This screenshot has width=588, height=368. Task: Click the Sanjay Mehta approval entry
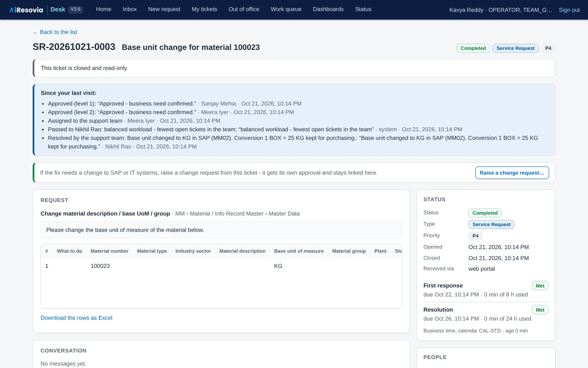click(x=175, y=104)
